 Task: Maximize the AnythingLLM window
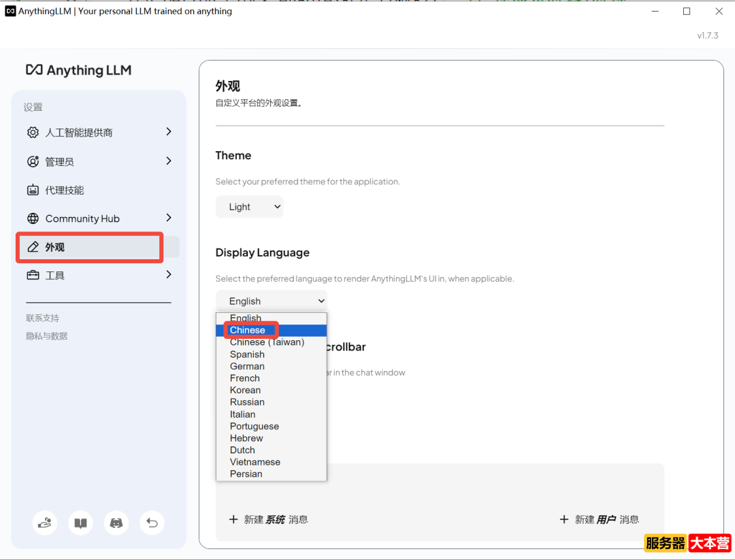pos(687,12)
